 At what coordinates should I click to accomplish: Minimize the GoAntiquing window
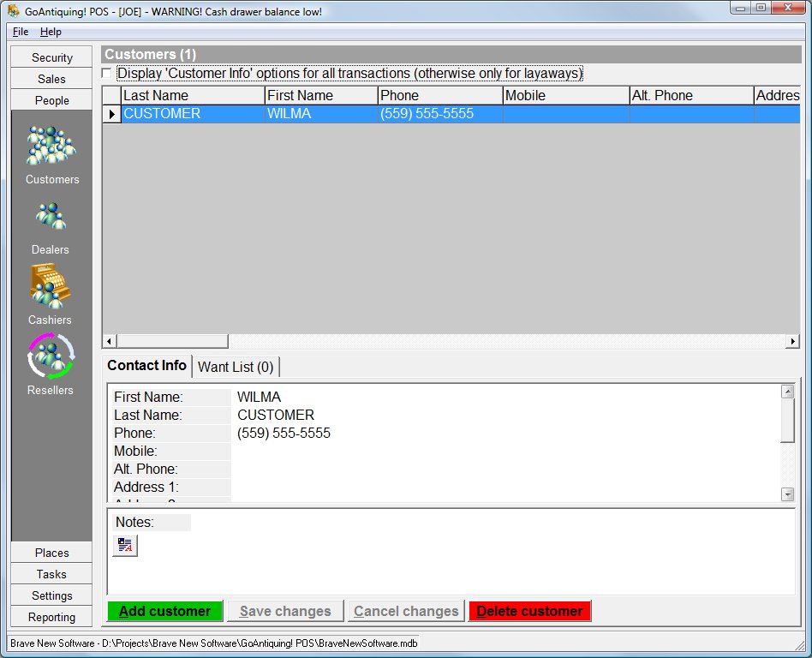pos(741,8)
